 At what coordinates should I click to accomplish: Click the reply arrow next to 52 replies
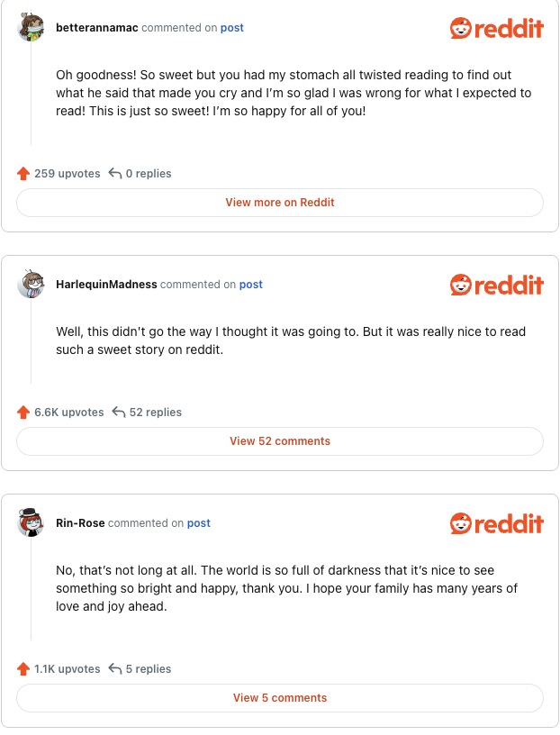119,413
